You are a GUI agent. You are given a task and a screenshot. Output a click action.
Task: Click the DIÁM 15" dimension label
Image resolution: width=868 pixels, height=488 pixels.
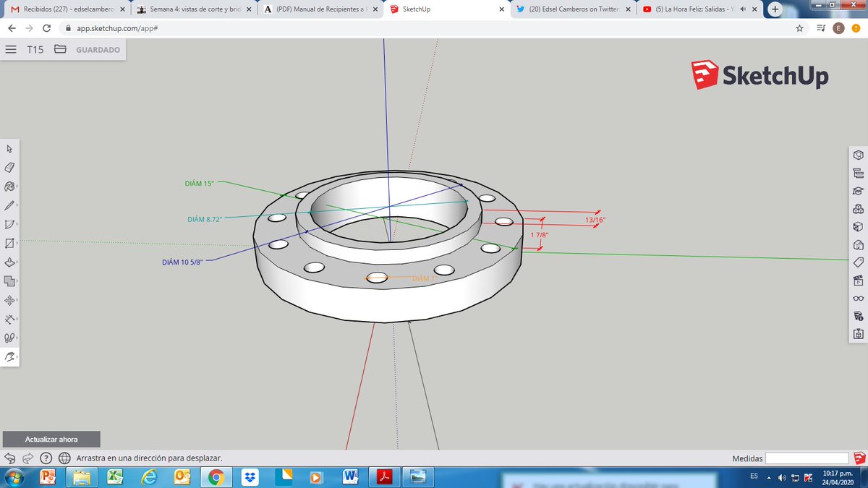tap(200, 184)
